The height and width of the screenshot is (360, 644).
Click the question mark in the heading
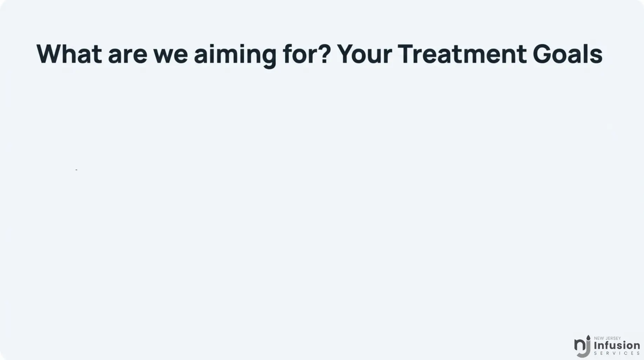(325, 54)
